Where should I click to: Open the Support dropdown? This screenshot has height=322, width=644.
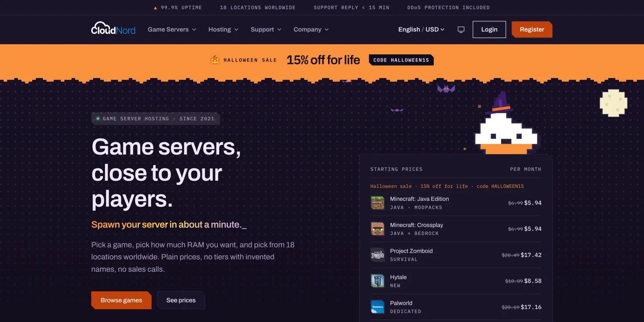tap(266, 29)
